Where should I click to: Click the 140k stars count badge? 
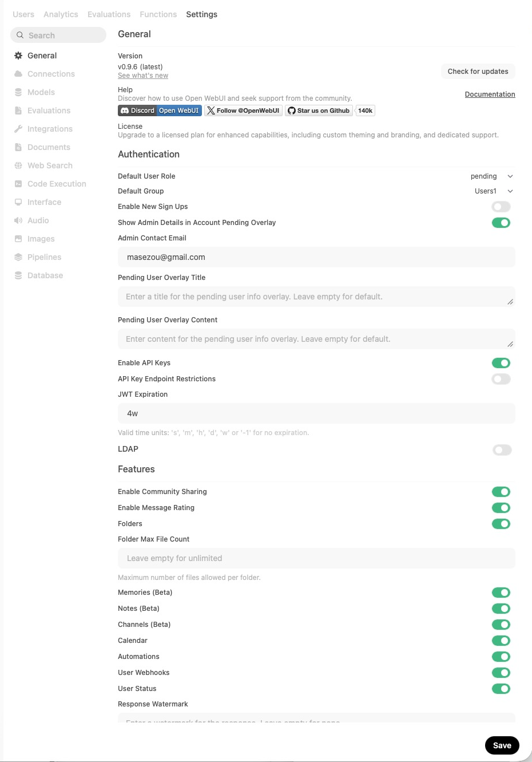[x=365, y=110]
